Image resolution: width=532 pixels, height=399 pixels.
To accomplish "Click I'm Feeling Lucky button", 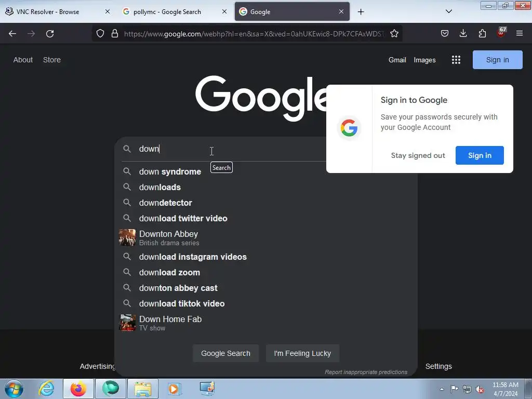I will [302, 353].
